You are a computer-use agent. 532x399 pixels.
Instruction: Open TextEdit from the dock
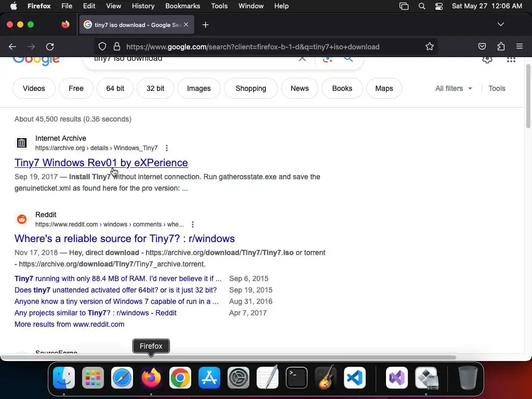[x=268, y=378]
